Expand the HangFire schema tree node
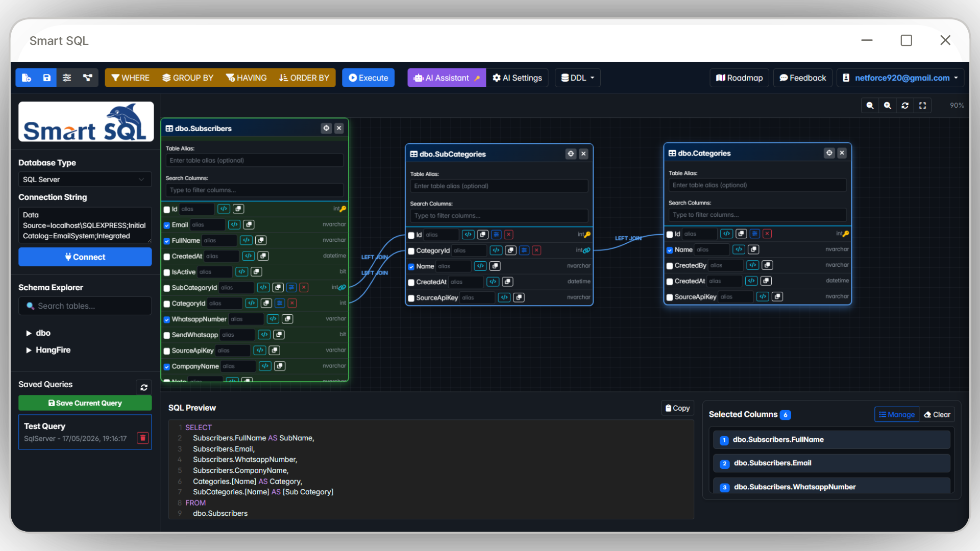Screen dimensions: 980x551 point(29,350)
